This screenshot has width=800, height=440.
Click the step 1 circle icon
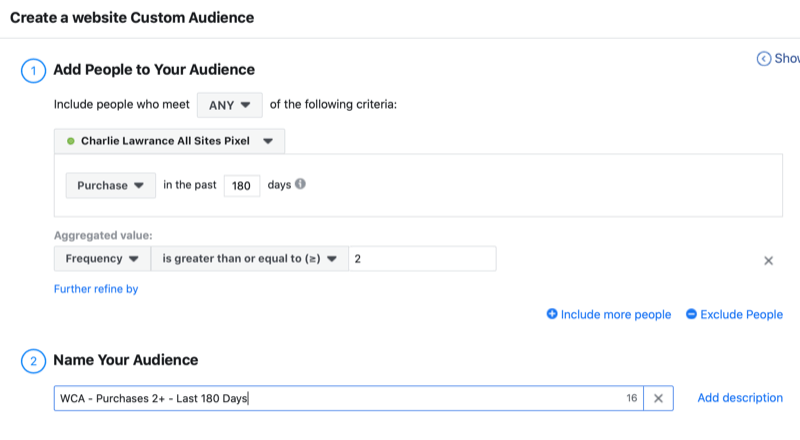pos(31,70)
